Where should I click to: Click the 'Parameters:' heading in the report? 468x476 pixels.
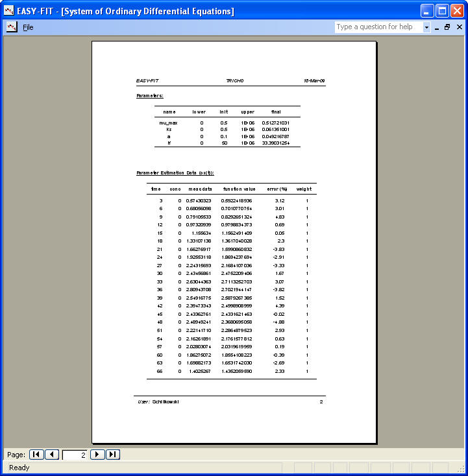(x=149, y=95)
